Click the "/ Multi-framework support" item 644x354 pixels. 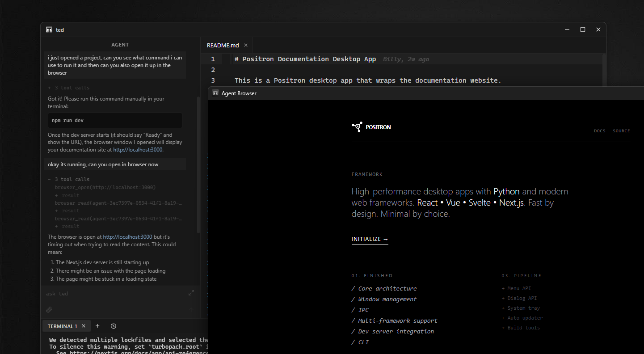395,321
